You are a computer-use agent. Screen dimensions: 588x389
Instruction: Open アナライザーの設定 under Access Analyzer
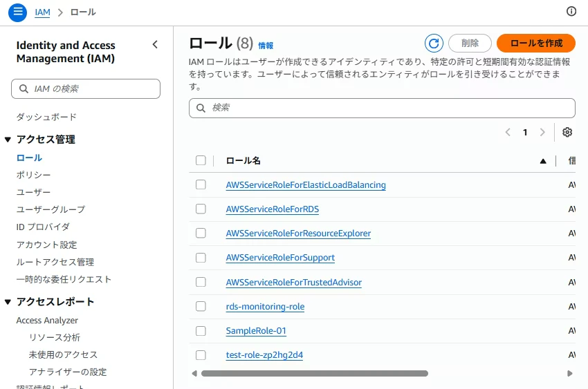(68, 372)
